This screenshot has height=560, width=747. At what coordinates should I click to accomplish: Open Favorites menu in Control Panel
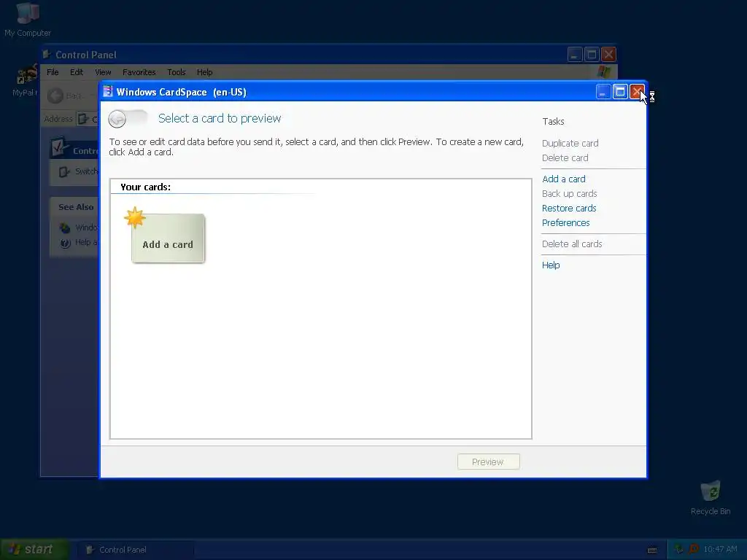coord(139,72)
